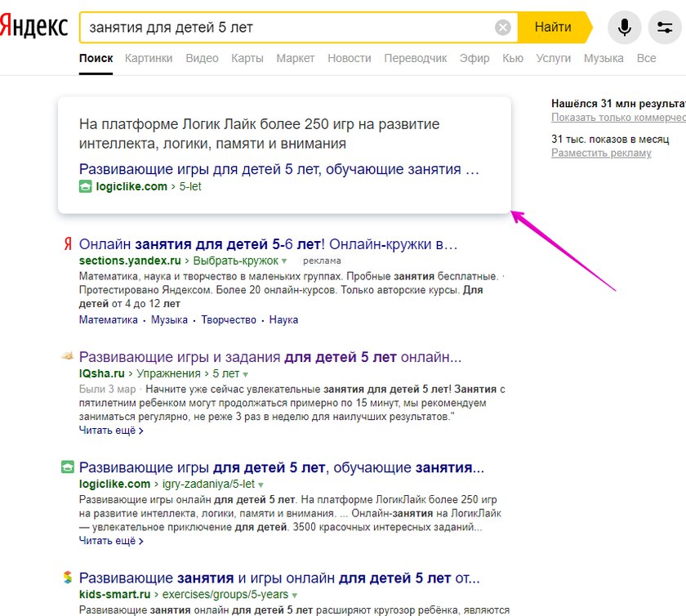Click the sections.yandex.ru domain link
Viewport: 686px width, 616px height.
(130, 261)
